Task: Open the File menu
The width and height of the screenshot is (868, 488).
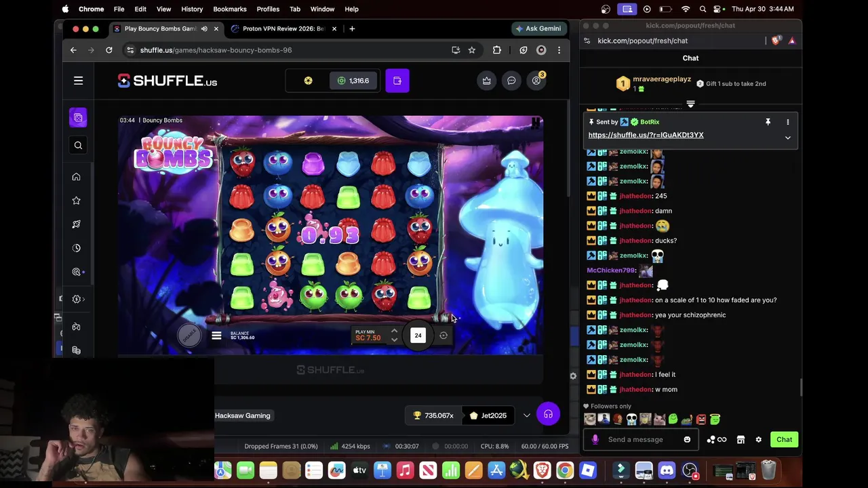Action: click(119, 9)
